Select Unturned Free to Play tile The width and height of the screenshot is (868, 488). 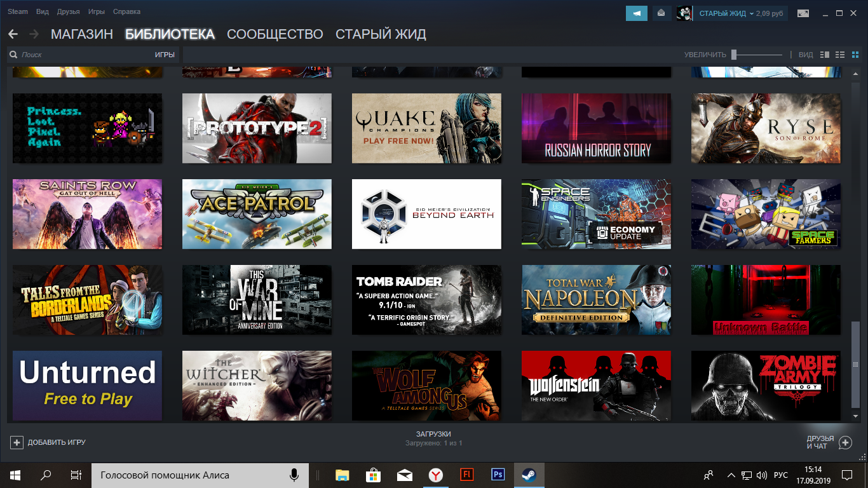click(x=87, y=386)
